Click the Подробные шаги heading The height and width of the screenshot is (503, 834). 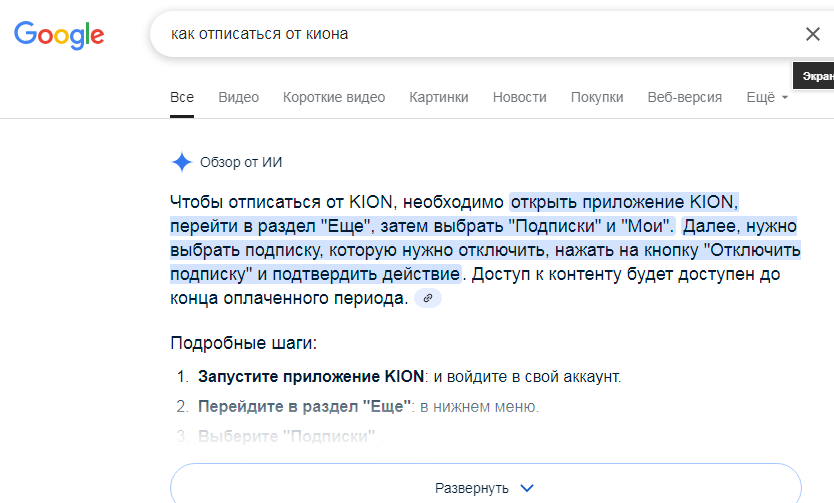pos(243,343)
